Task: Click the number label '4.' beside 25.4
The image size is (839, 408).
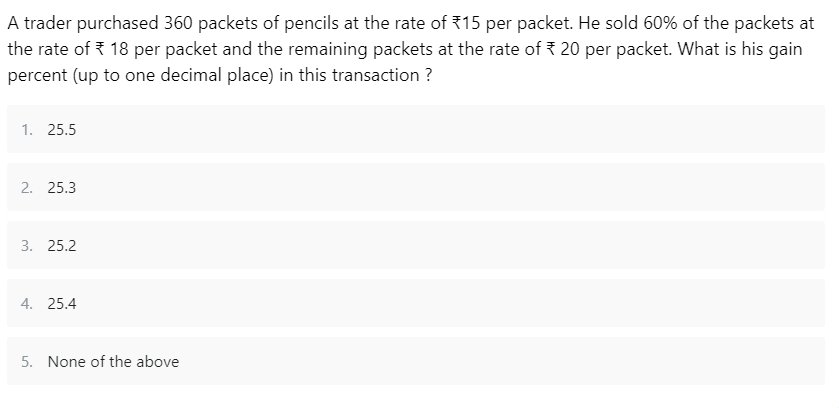Action: pyautogui.click(x=27, y=304)
